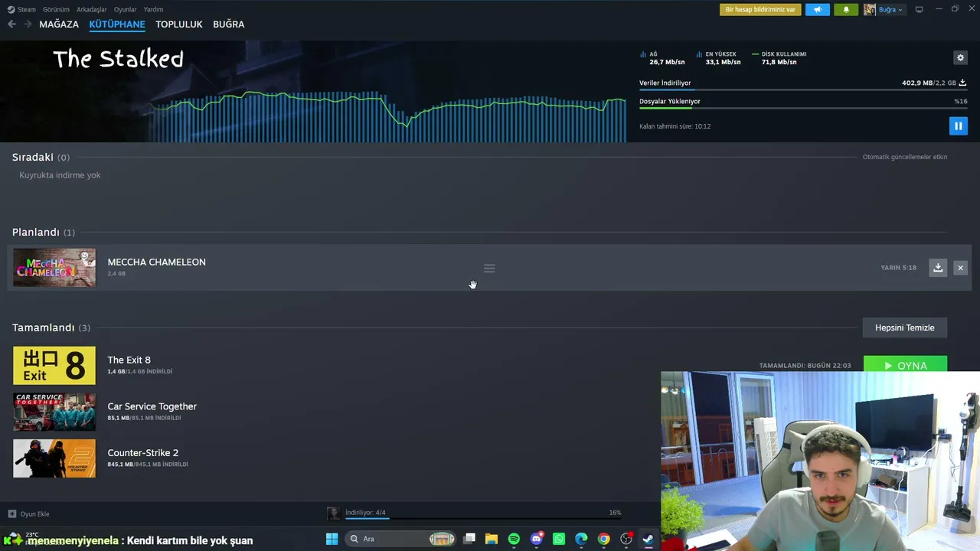Image resolution: width=980 pixels, height=551 pixels.
Task: Open Discord from the taskbar
Action: tap(537, 539)
